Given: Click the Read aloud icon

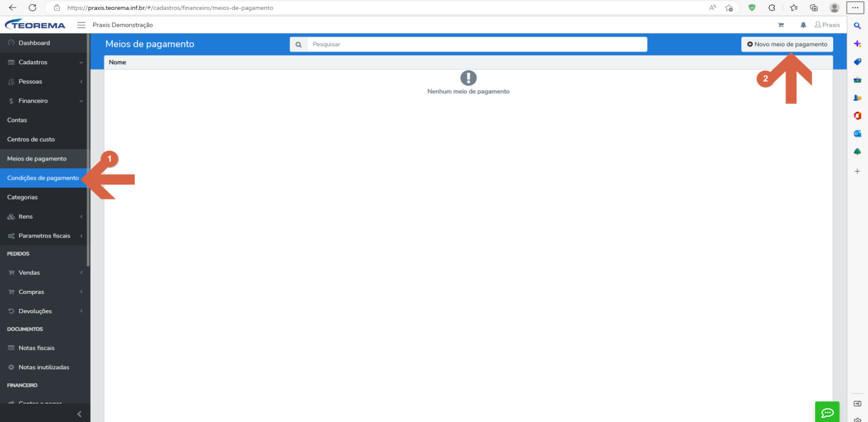Looking at the screenshot, I should 712,7.
